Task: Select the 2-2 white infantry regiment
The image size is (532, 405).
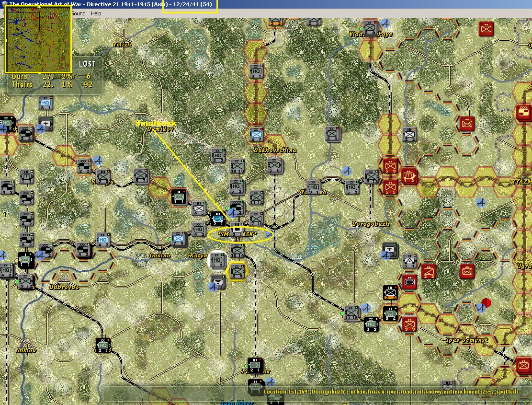Action: click(x=409, y=134)
